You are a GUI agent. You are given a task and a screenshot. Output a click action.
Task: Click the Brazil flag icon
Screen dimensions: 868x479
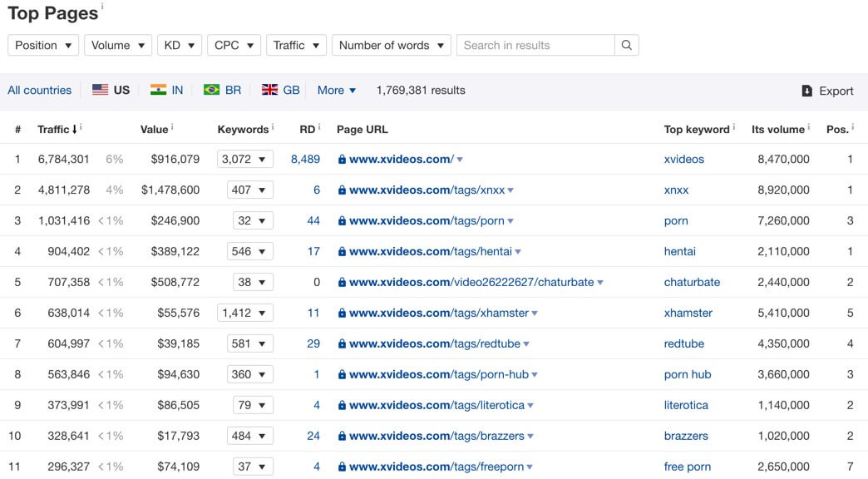click(211, 90)
